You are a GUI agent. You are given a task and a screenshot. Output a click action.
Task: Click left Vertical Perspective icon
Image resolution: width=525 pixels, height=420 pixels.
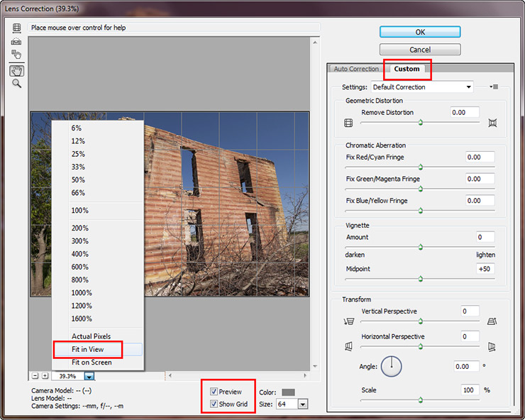pyautogui.click(x=349, y=321)
